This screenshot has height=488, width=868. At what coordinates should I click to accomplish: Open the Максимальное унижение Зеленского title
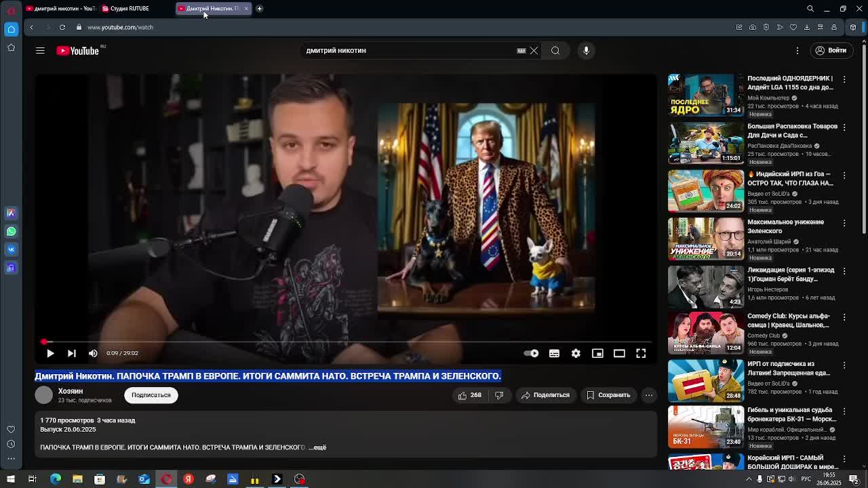click(x=785, y=226)
